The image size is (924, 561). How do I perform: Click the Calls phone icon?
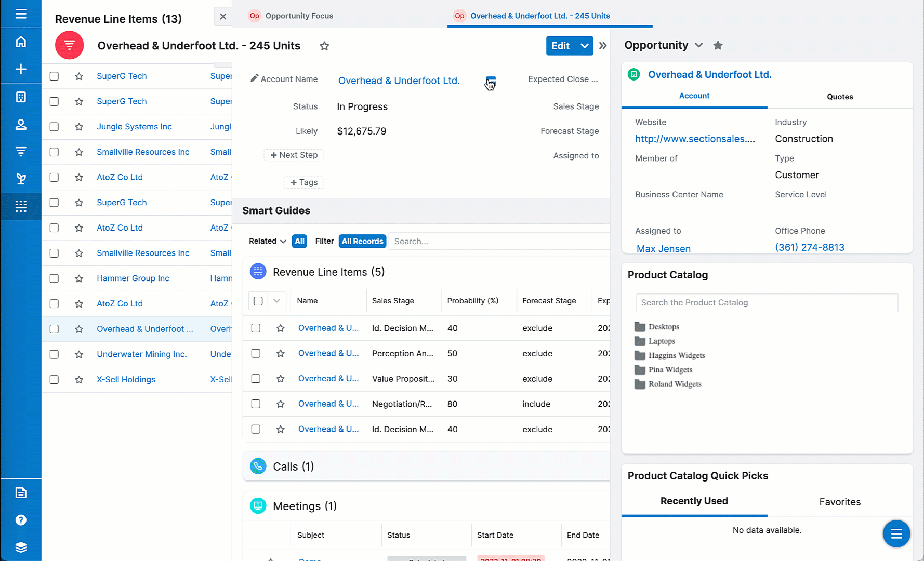pos(258,466)
